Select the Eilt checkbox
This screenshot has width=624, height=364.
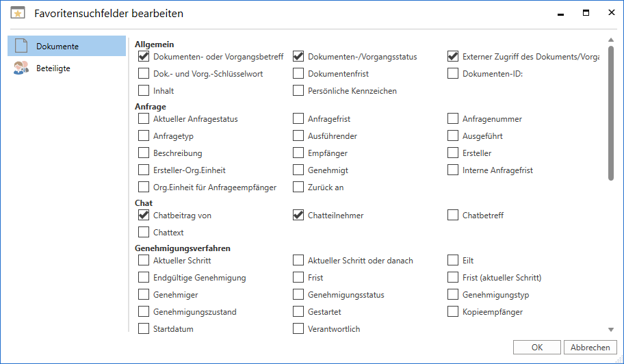tap(453, 261)
